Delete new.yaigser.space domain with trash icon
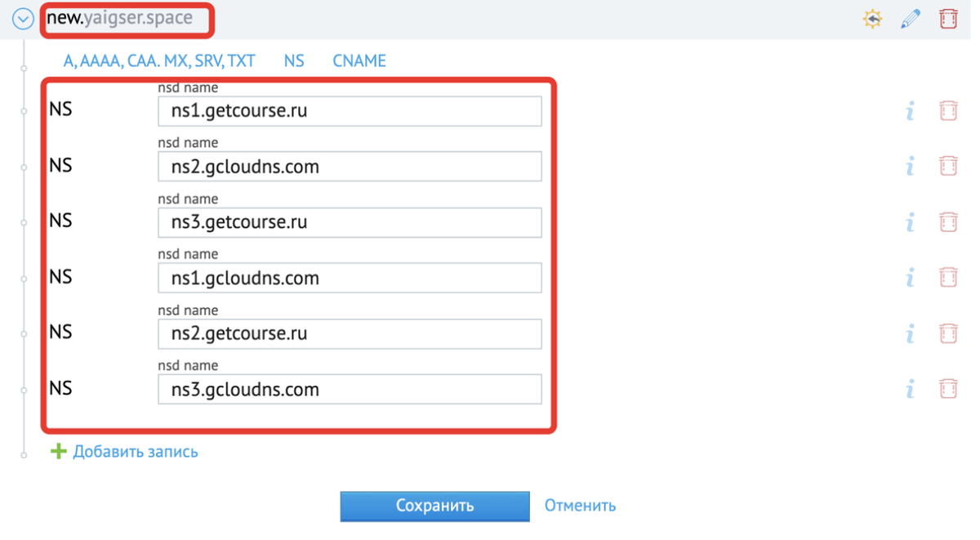This screenshot has width=980, height=540. pos(948,19)
